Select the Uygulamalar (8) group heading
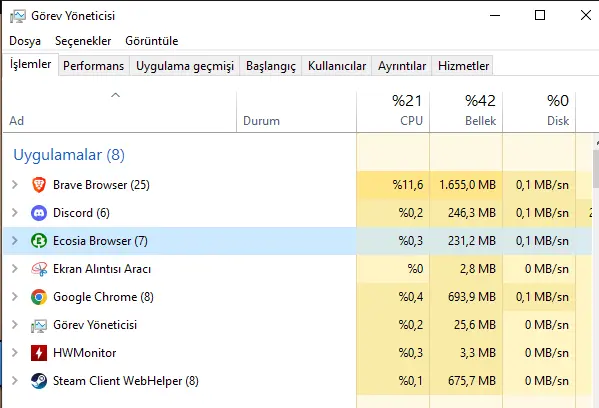The width and height of the screenshot is (599, 408). click(69, 155)
